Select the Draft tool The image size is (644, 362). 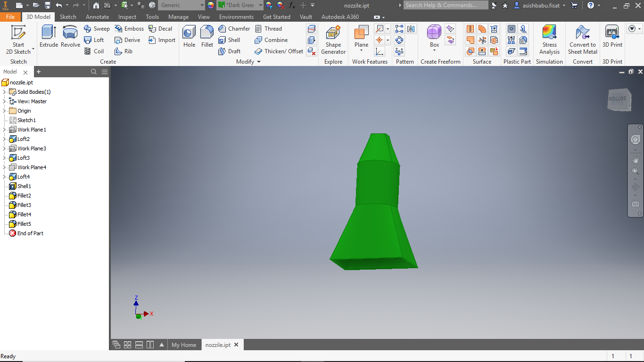click(x=229, y=51)
